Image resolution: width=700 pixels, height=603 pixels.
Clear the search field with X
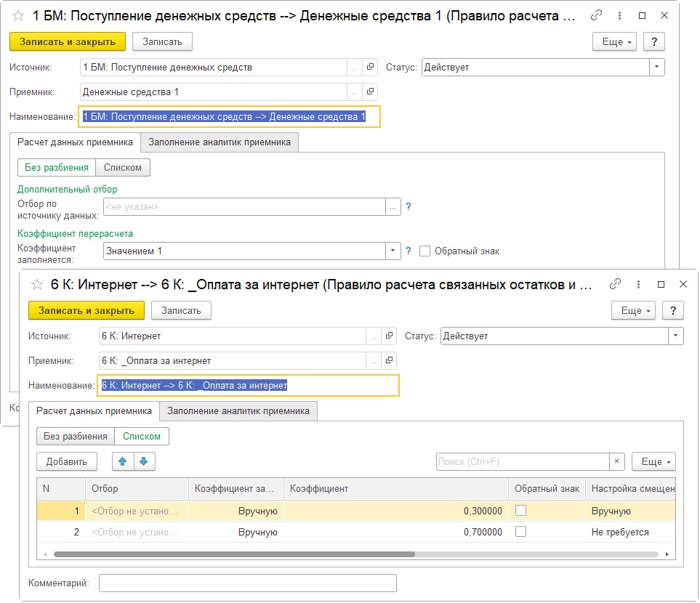(x=617, y=461)
